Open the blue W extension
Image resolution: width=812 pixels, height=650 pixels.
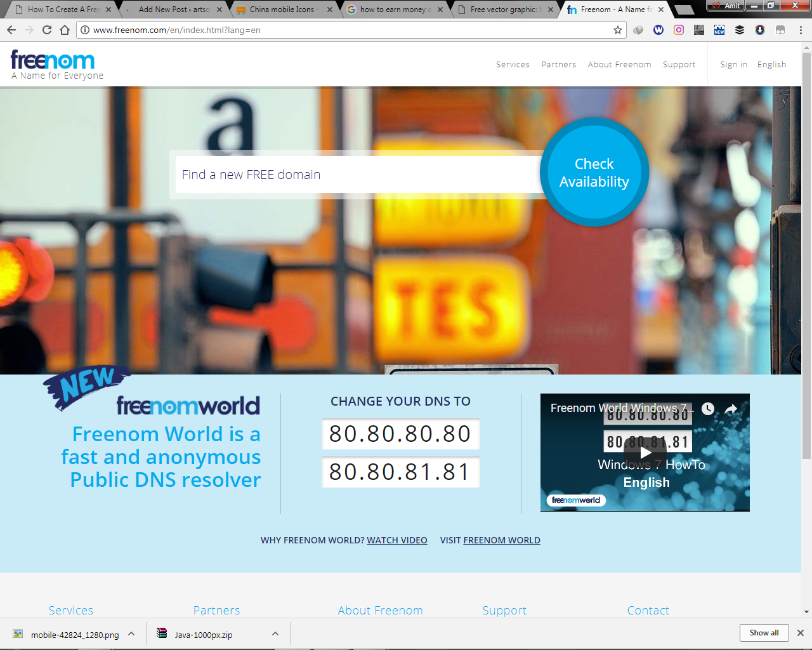pos(658,30)
